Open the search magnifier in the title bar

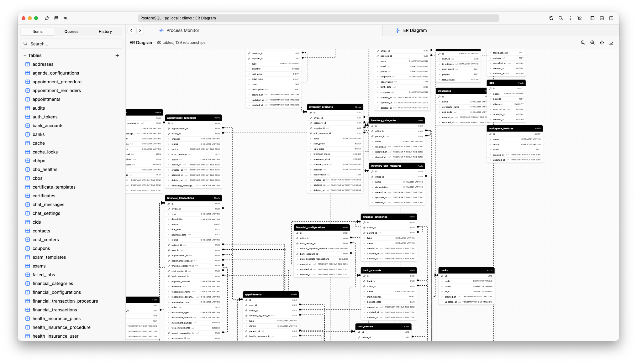(561, 18)
